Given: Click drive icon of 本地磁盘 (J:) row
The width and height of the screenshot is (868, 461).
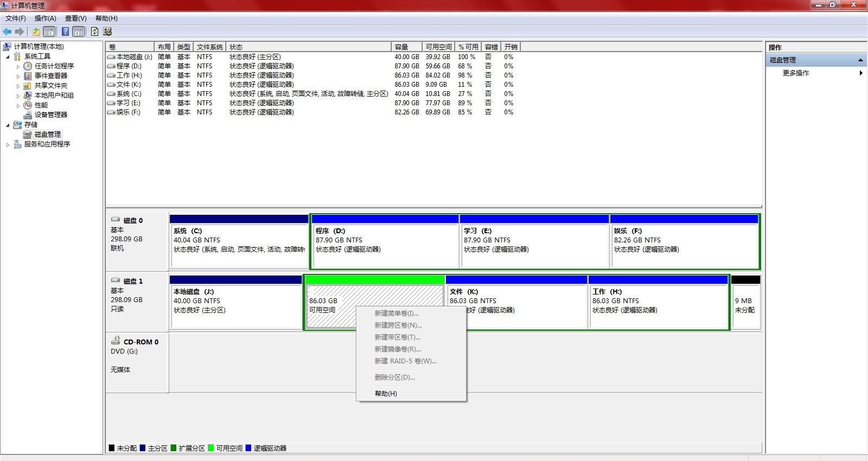Looking at the screenshot, I should [x=111, y=57].
